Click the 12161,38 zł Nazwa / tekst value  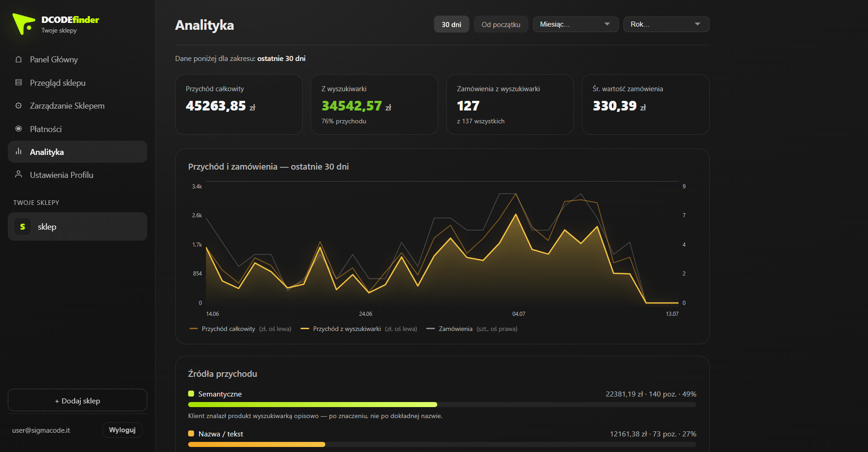pyautogui.click(x=629, y=434)
